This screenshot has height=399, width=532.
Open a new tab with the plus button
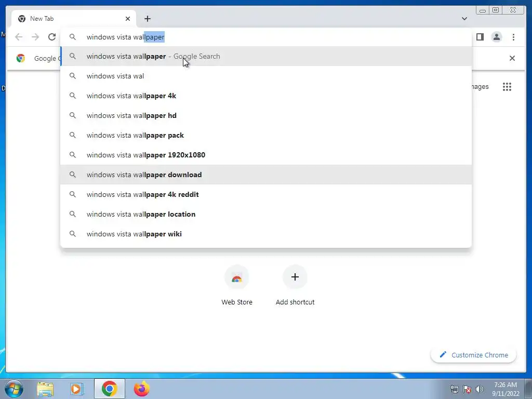coord(147,19)
